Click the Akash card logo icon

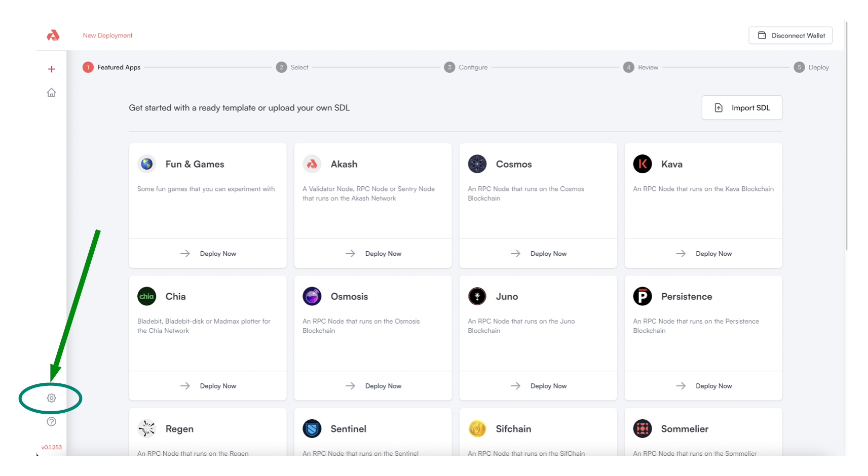point(312,164)
